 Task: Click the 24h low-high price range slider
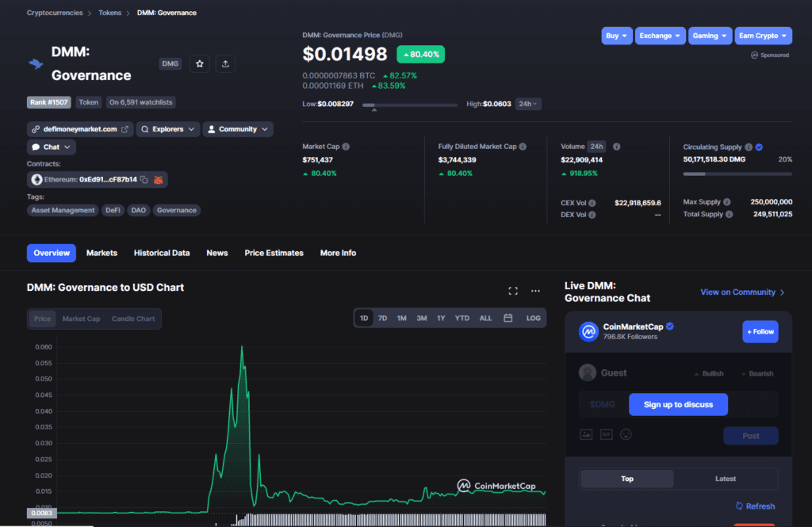[410, 105]
